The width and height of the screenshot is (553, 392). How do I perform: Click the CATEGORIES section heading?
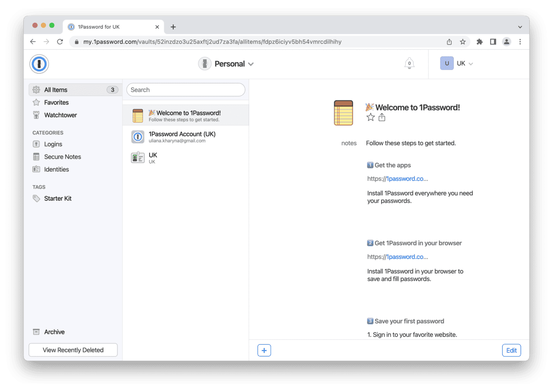tap(48, 133)
